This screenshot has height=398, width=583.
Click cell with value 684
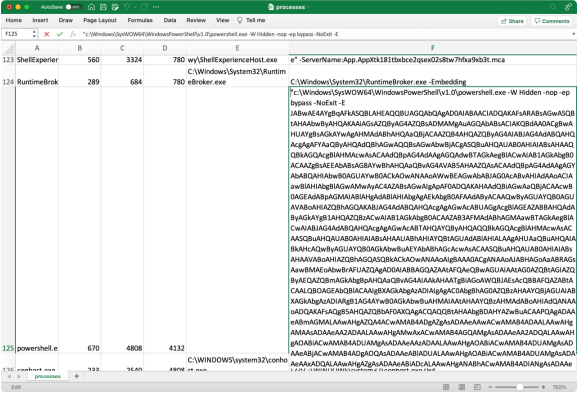click(x=122, y=76)
